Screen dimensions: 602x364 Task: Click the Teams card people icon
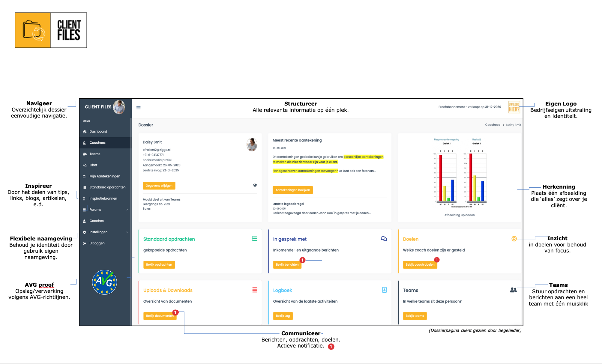513,290
